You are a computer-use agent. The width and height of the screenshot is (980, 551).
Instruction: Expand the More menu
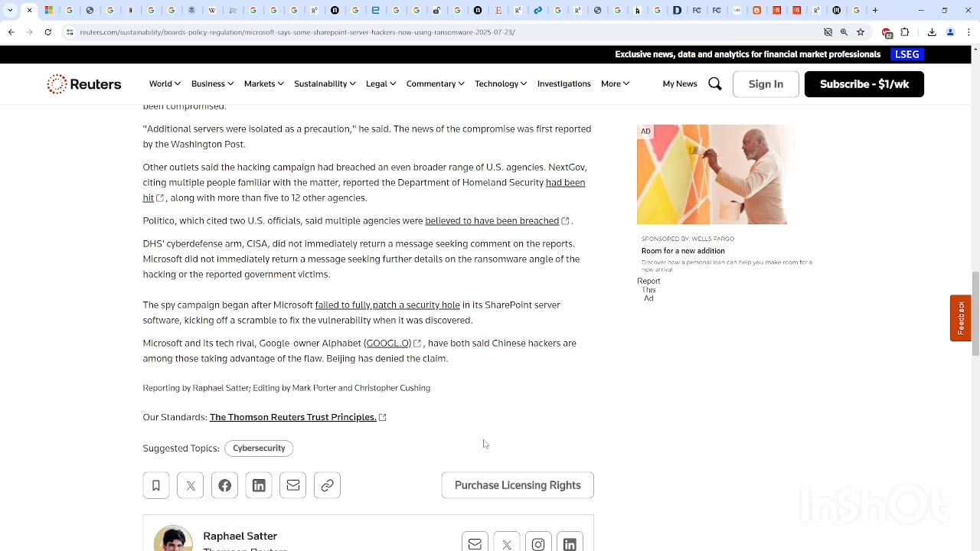coord(616,84)
